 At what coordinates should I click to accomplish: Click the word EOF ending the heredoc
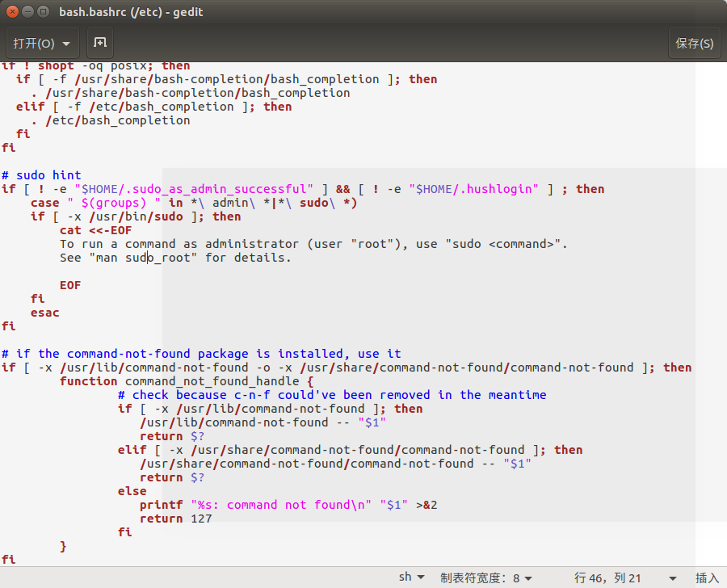[x=70, y=285]
